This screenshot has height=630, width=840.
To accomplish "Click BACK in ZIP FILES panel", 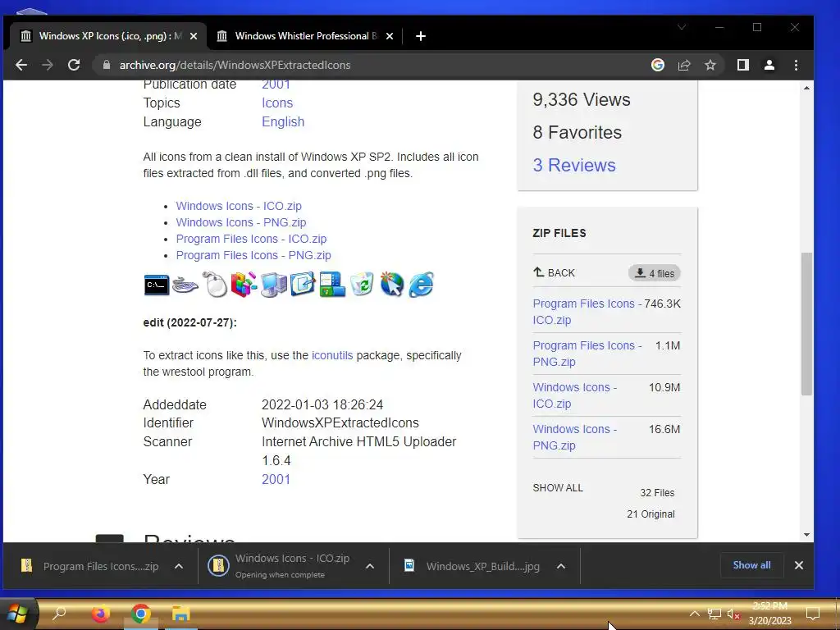I will coord(554,272).
